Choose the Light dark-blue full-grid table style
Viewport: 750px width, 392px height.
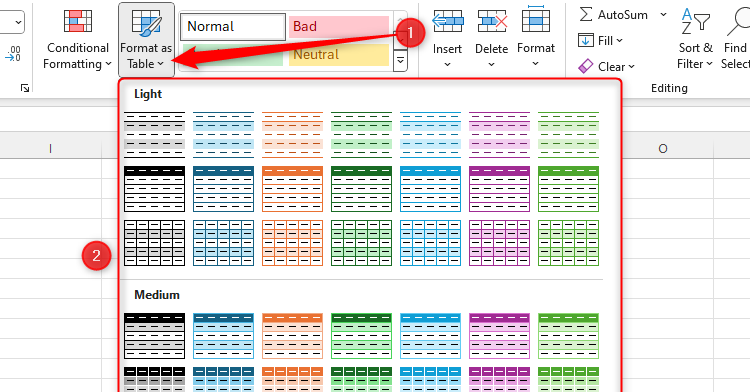pyautogui.click(x=223, y=243)
